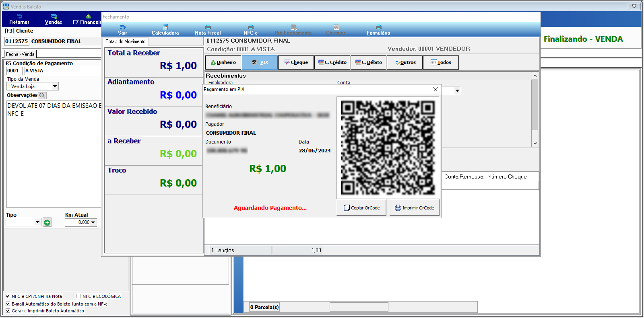Select PIX payment method
The image size is (644, 318).
[x=260, y=62]
